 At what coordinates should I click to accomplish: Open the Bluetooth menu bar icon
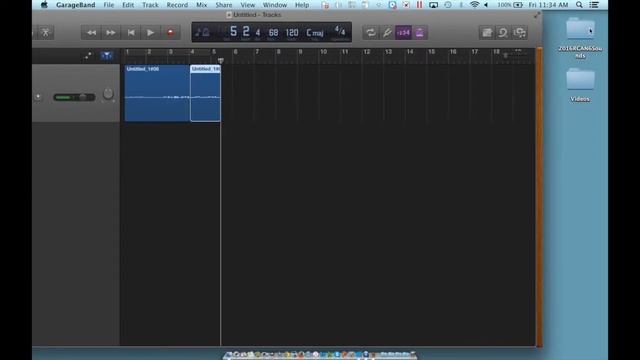tap(461, 5)
